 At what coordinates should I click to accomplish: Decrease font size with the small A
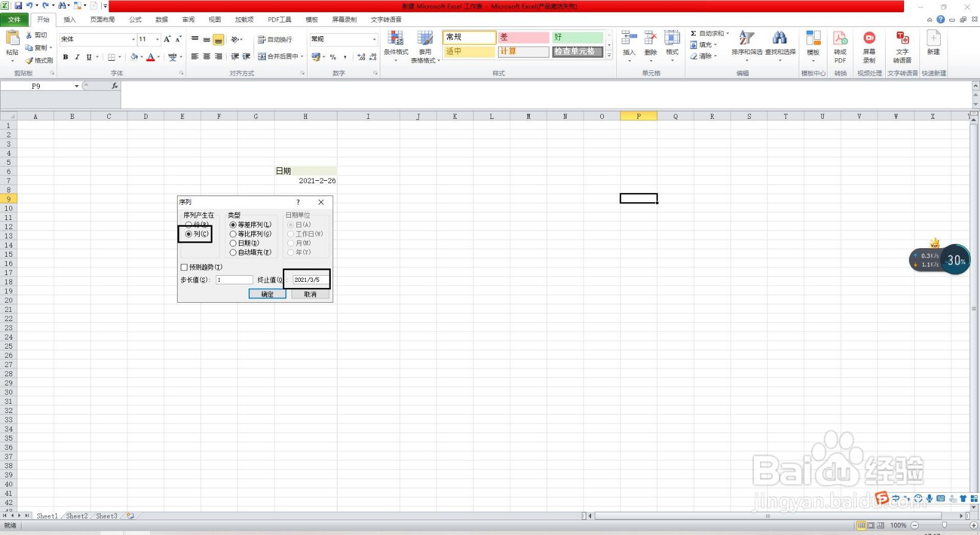(x=178, y=39)
